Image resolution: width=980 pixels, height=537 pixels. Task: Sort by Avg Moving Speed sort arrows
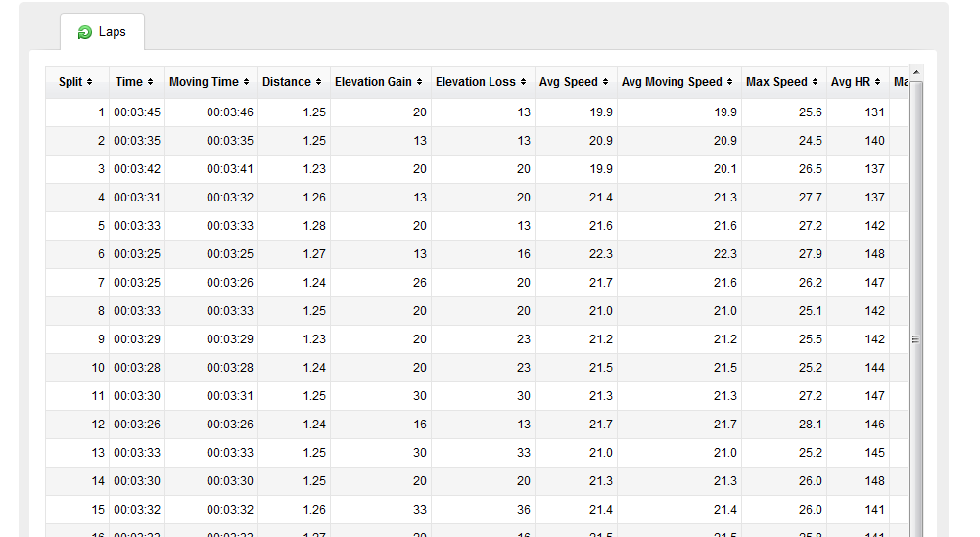coord(729,82)
